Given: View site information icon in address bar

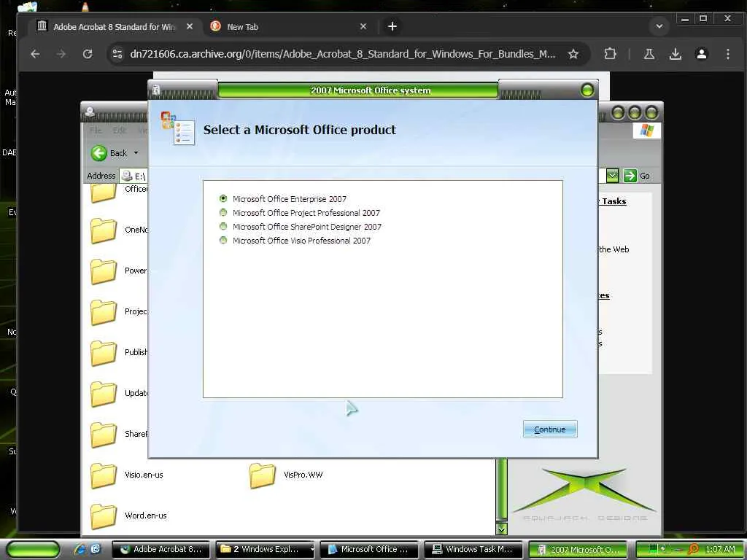Looking at the screenshot, I should click(117, 54).
